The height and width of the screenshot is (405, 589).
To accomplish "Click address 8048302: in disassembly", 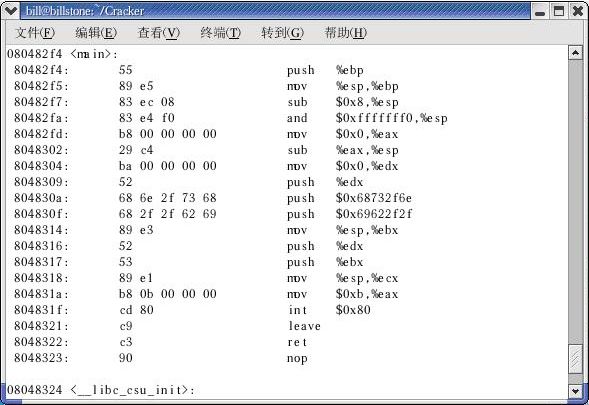I will click(41, 150).
